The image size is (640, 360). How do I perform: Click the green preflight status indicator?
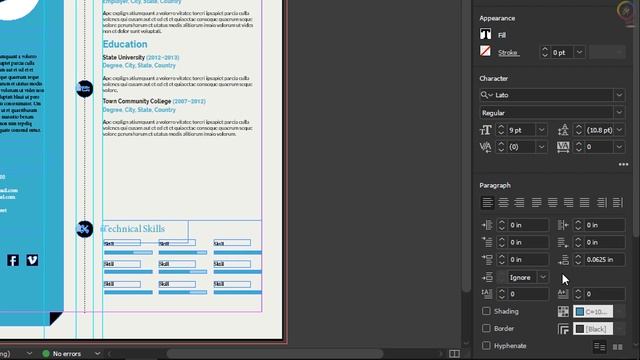click(46, 353)
